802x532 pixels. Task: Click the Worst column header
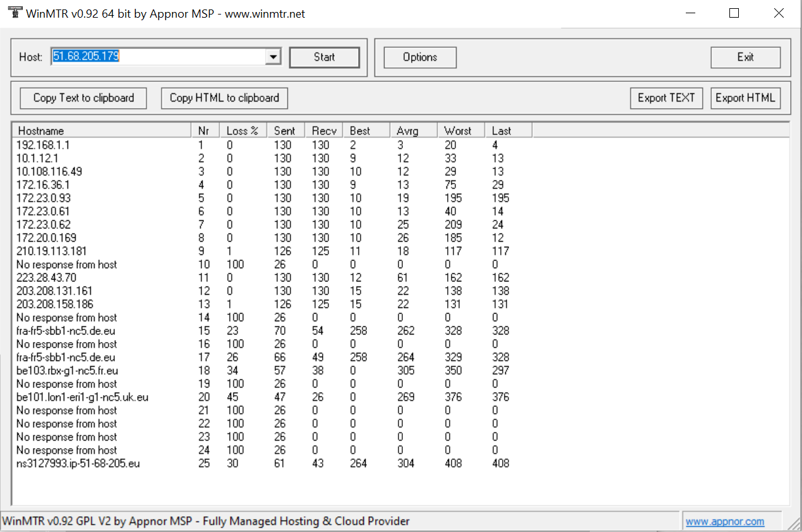pos(460,131)
